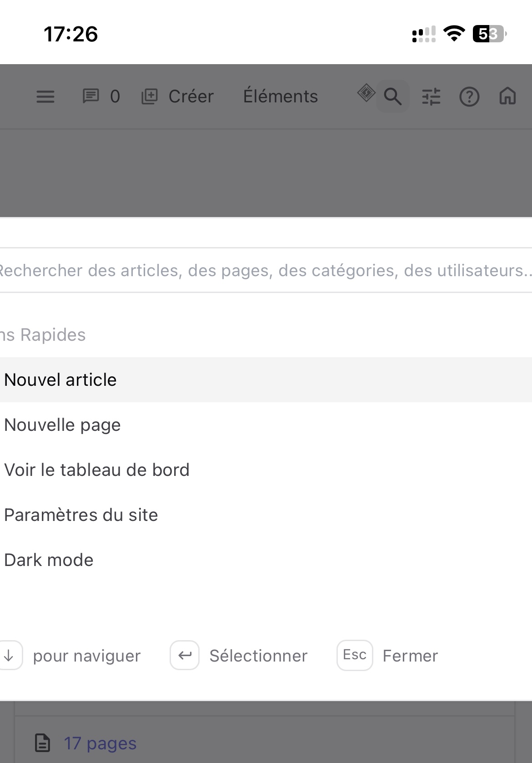Screen dimensions: 532x763
Task: Click the Créer plus icon
Action: click(150, 96)
